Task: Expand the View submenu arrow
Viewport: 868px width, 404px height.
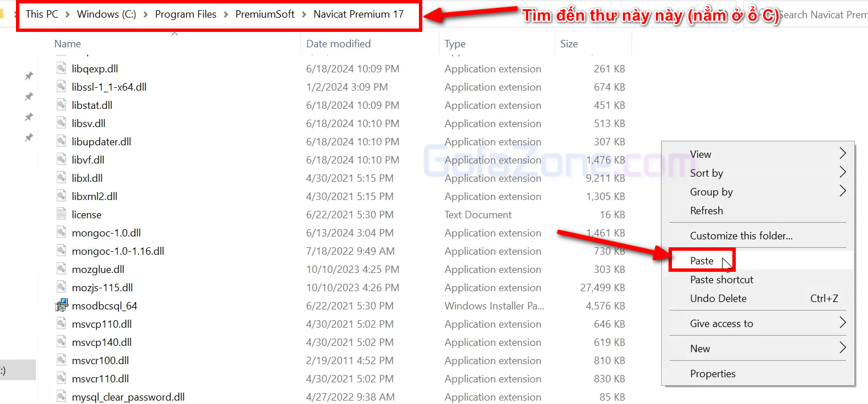Action: (842, 154)
